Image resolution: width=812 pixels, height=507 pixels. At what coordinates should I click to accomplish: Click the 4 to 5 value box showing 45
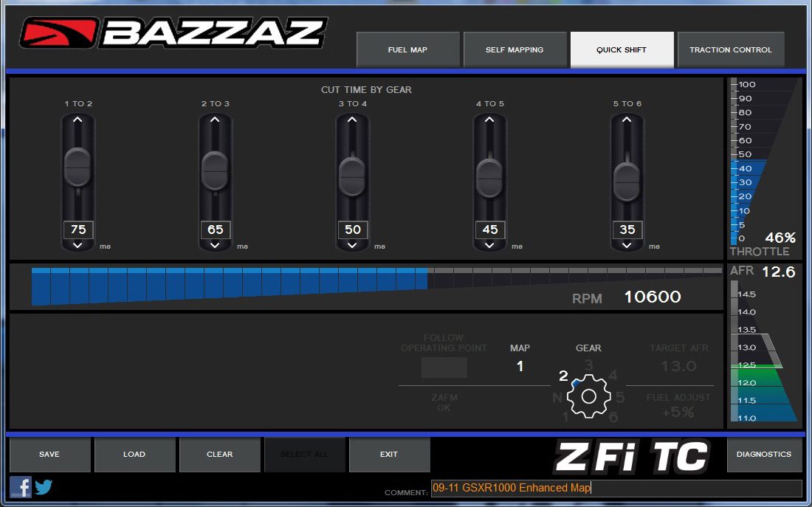[490, 230]
